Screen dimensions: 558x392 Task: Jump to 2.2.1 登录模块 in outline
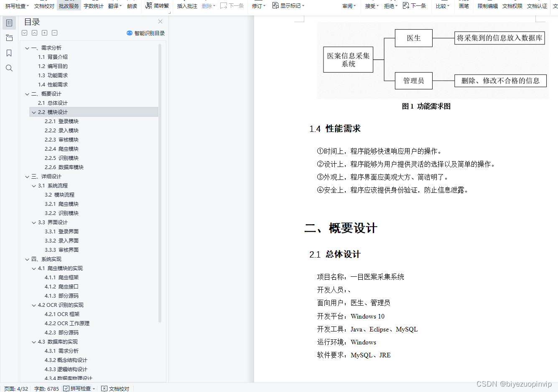(61, 121)
